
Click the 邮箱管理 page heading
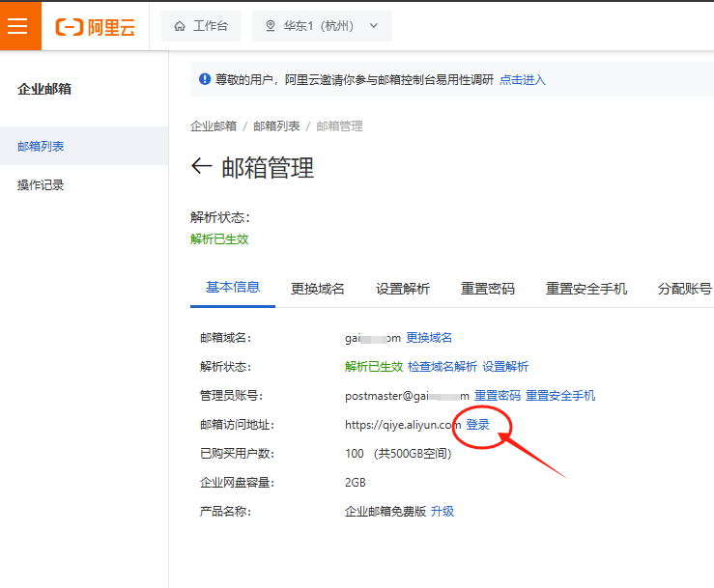[268, 167]
